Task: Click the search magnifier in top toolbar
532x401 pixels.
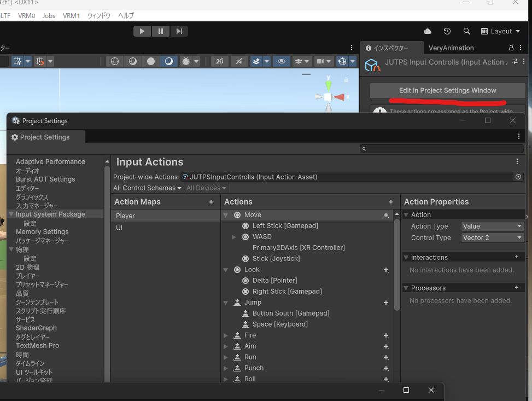Action: click(467, 31)
